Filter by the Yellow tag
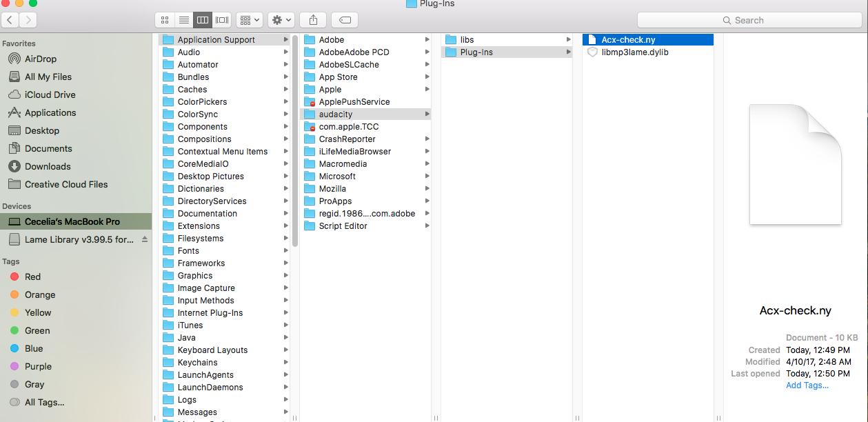This screenshot has width=868, height=422. tap(38, 312)
